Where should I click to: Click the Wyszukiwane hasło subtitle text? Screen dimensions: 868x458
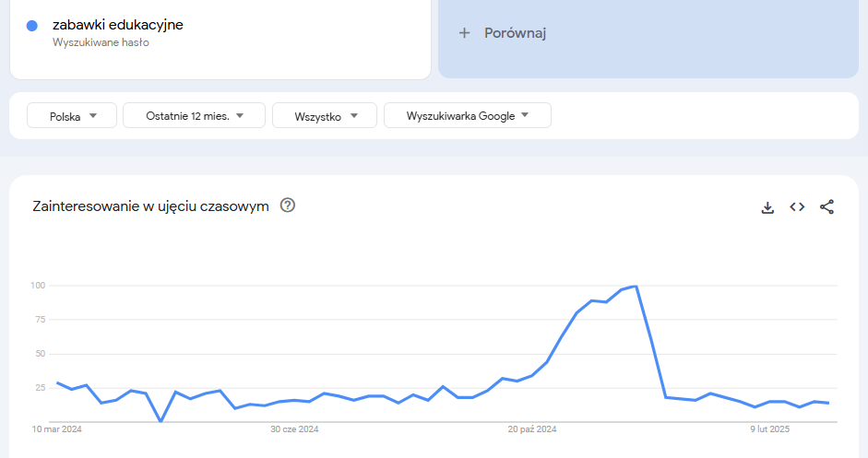[x=101, y=42]
